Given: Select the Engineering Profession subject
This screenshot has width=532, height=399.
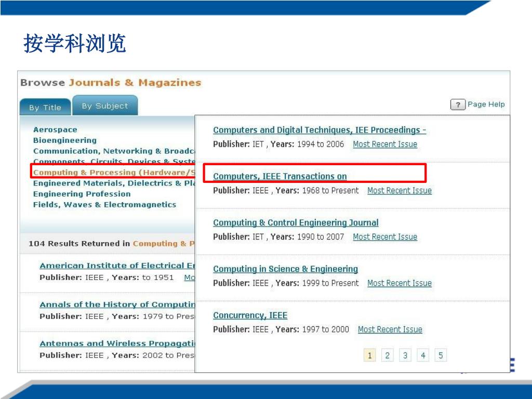Looking at the screenshot, I should click(82, 194).
